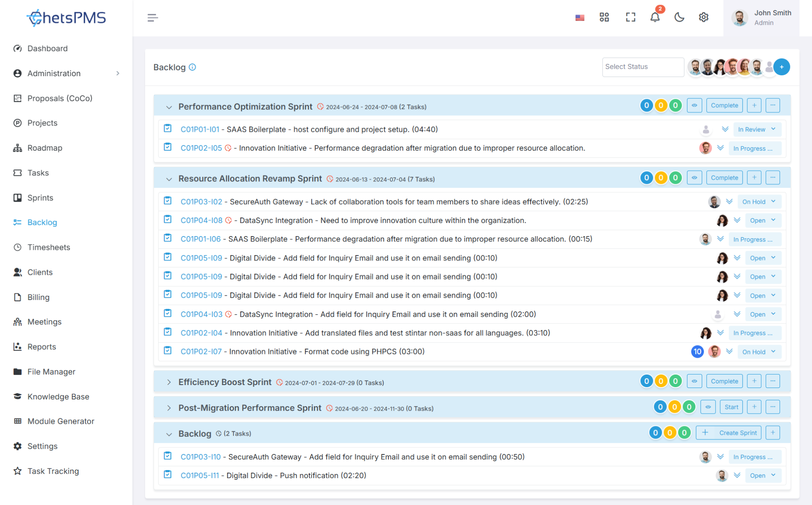
Task: Click the notification bell icon
Action: (655, 17)
